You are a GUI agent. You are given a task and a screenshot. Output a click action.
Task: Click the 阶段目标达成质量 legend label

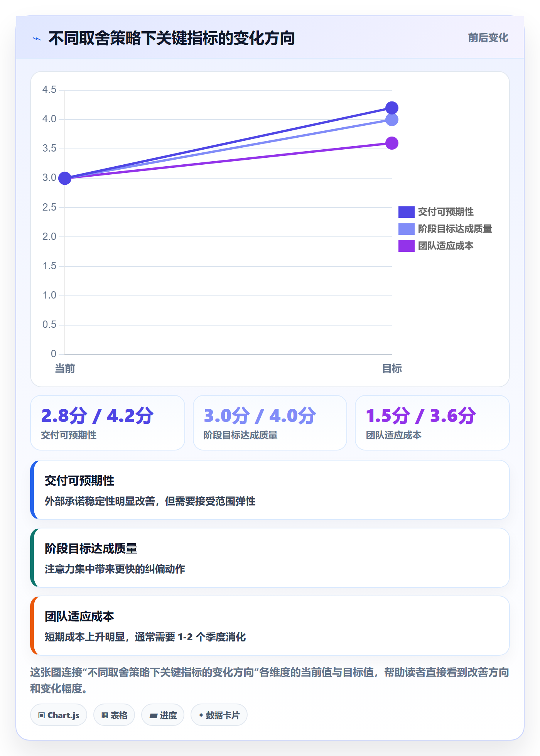click(x=455, y=229)
